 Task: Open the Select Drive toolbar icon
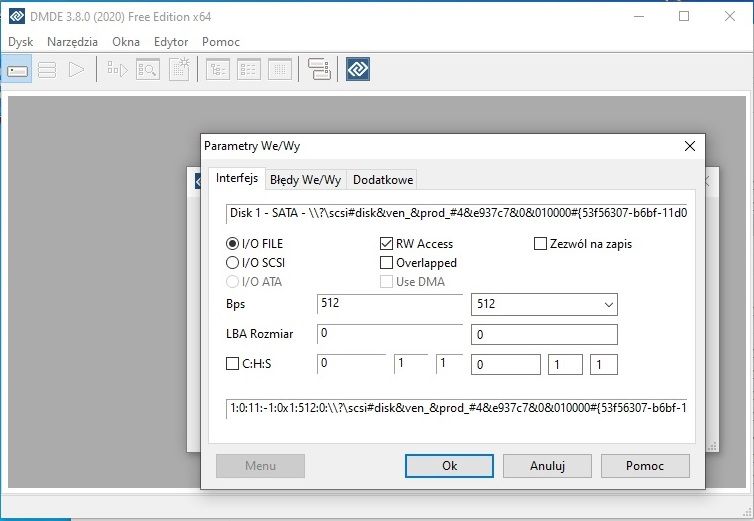(17, 70)
